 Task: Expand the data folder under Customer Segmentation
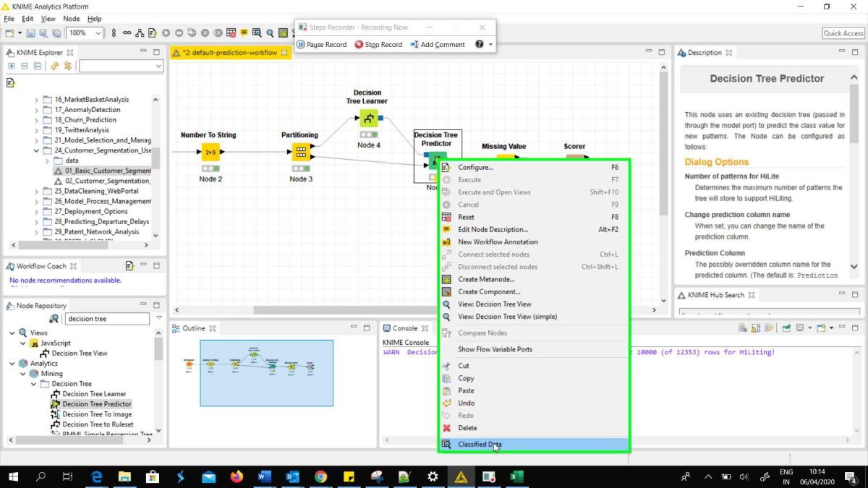(48, 161)
